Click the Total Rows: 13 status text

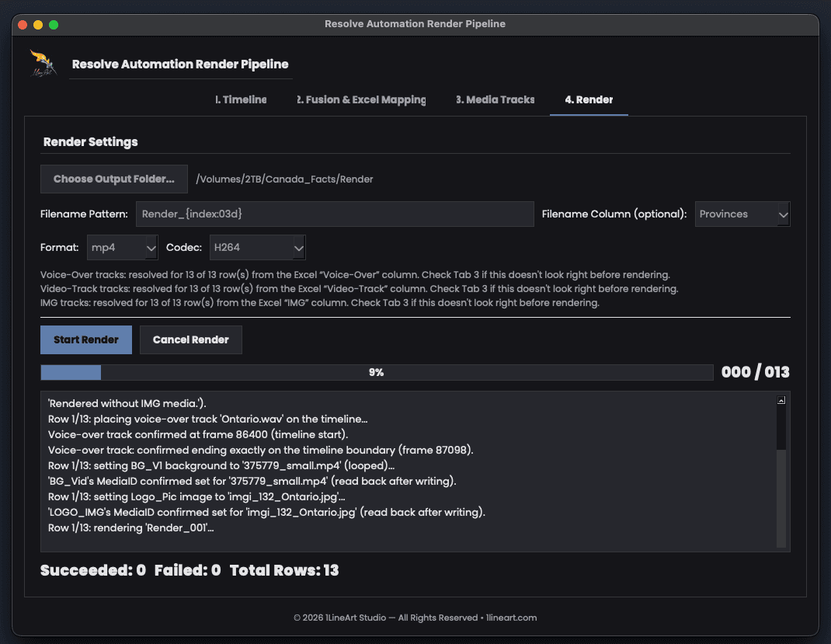(284, 570)
